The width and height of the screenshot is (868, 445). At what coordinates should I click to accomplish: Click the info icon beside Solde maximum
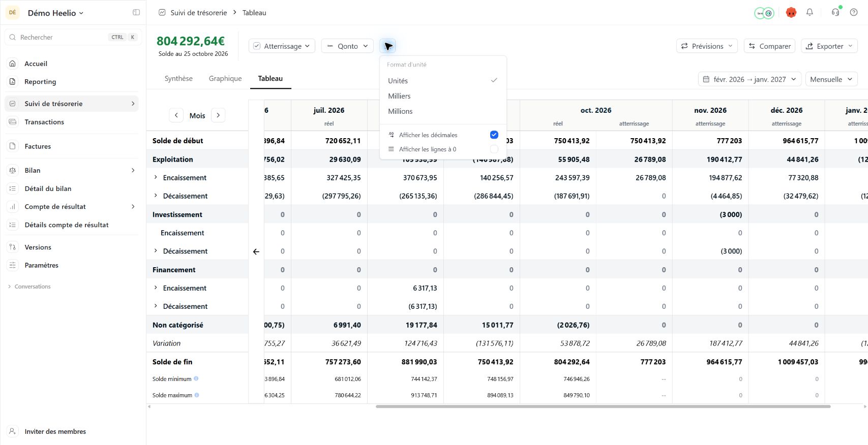pos(197,395)
